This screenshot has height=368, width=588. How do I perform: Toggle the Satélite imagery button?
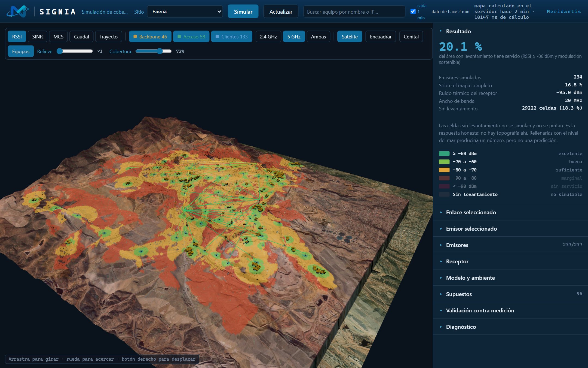(x=350, y=37)
